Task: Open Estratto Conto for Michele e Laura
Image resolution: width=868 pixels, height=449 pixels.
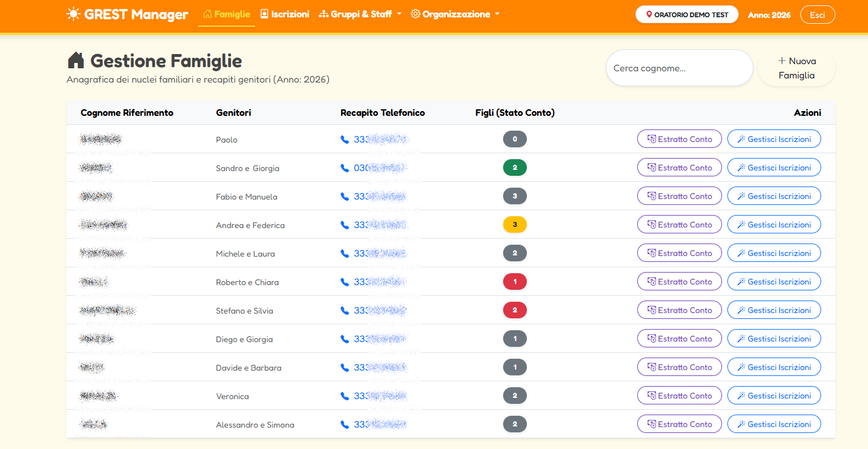Action: [x=679, y=253]
